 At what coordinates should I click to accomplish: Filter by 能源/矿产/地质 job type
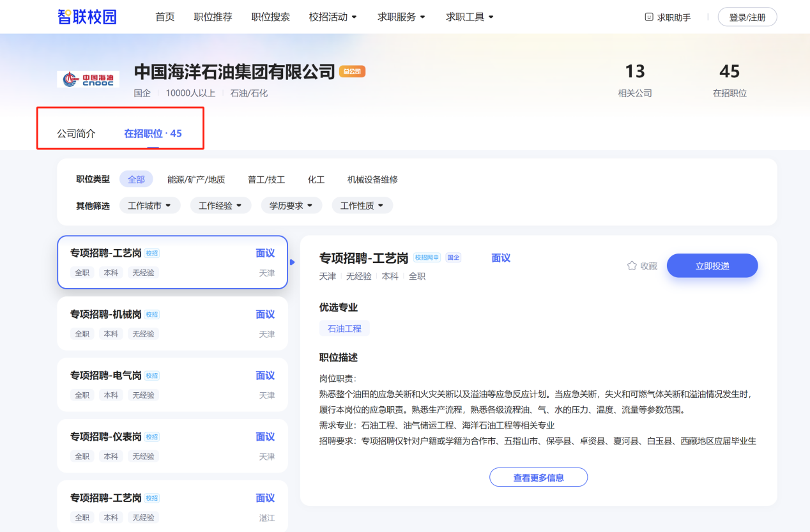click(x=196, y=179)
